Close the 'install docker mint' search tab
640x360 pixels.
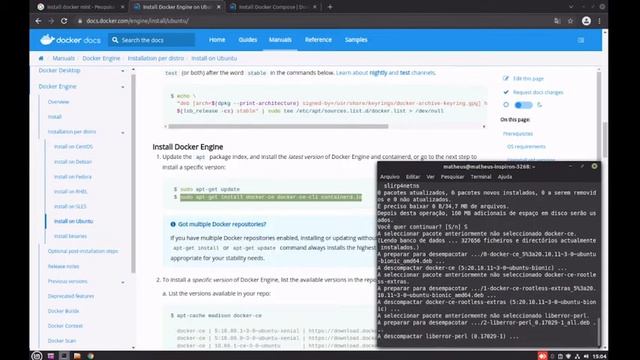(x=122, y=7)
